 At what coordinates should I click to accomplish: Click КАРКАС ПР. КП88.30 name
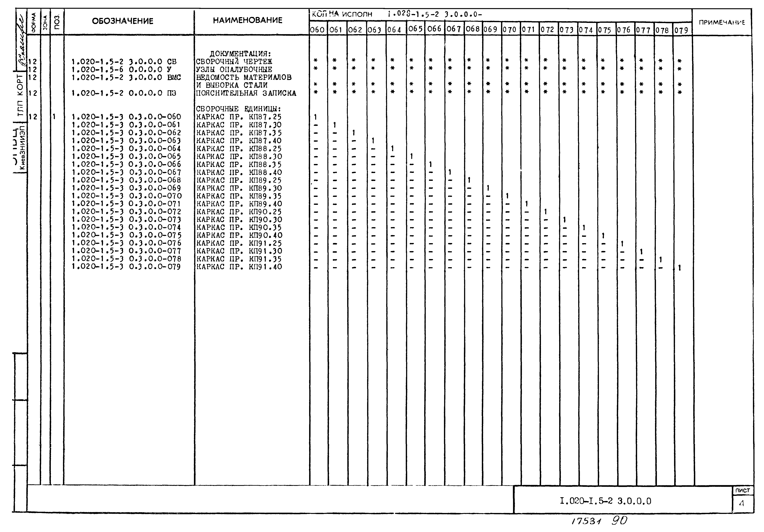[239, 156]
